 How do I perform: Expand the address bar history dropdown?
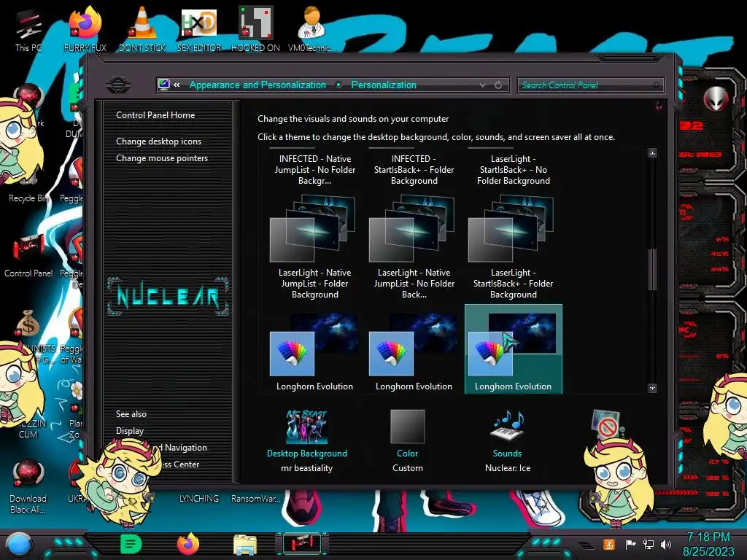483,85
